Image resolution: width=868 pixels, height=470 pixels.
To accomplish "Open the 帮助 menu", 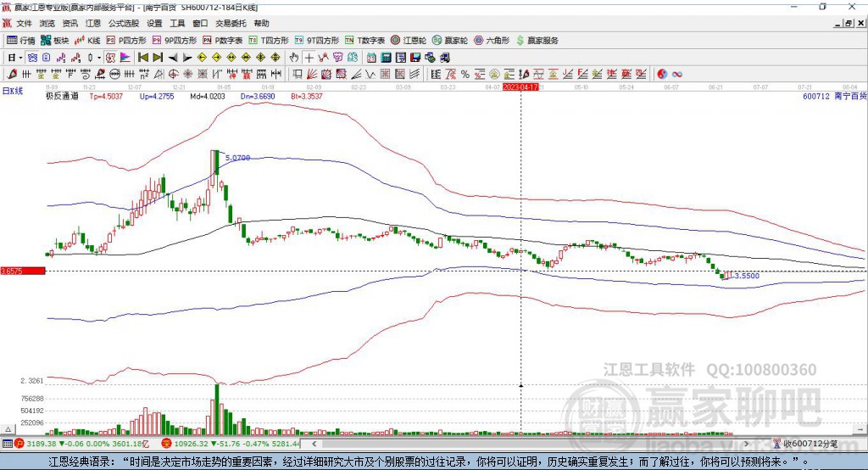I will [x=261, y=23].
